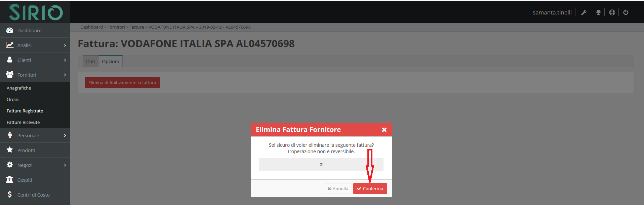Close the Elimina Fattura Fornitore dialog

click(x=384, y=130)
